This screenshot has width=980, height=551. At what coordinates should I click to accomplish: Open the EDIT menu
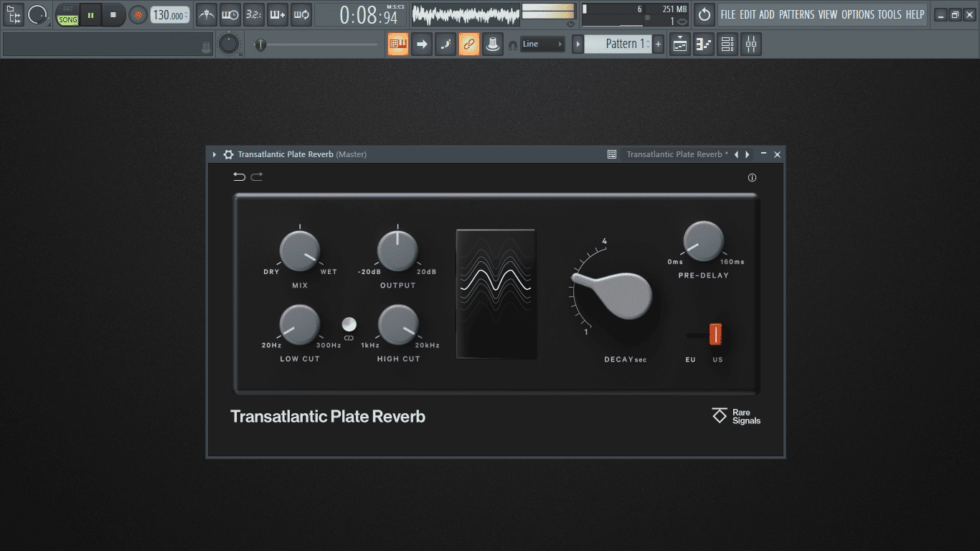point(748,14)
